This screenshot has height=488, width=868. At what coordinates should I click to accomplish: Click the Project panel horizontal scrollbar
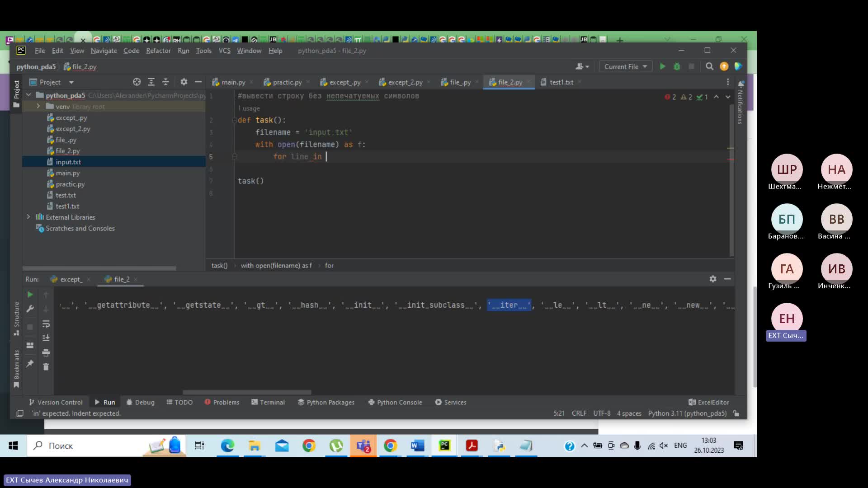point(99,268)
